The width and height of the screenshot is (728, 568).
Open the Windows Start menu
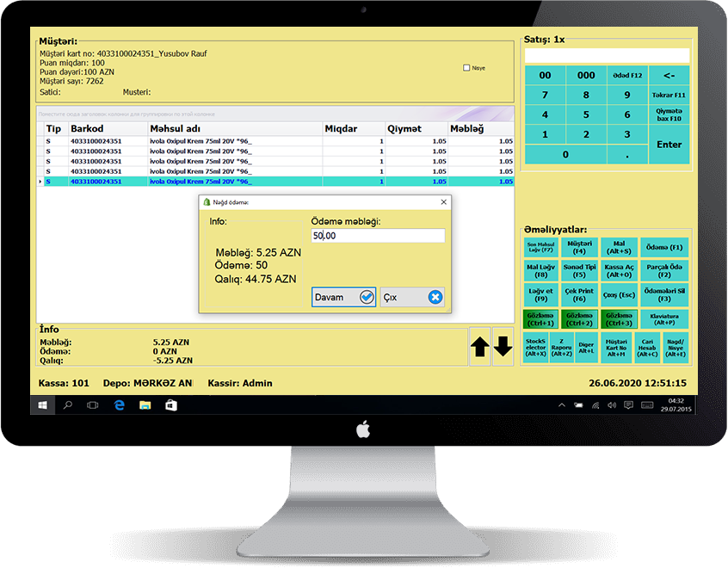(41, 405)
